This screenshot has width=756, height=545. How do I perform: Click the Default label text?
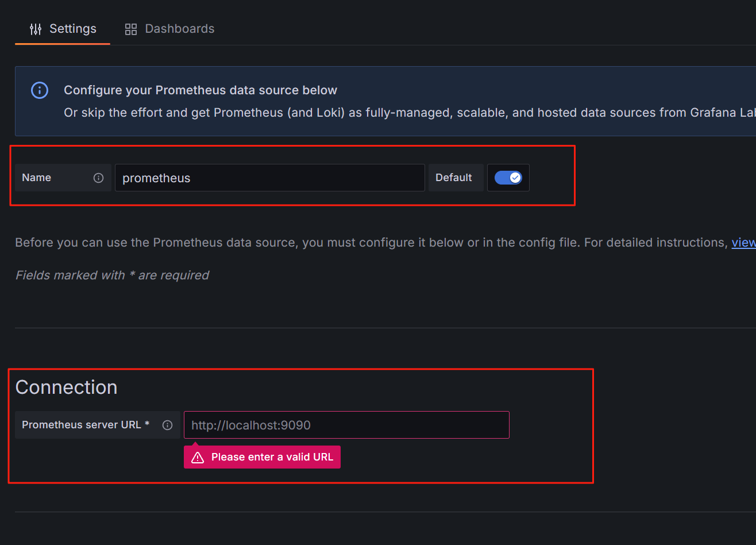point(454,178)
